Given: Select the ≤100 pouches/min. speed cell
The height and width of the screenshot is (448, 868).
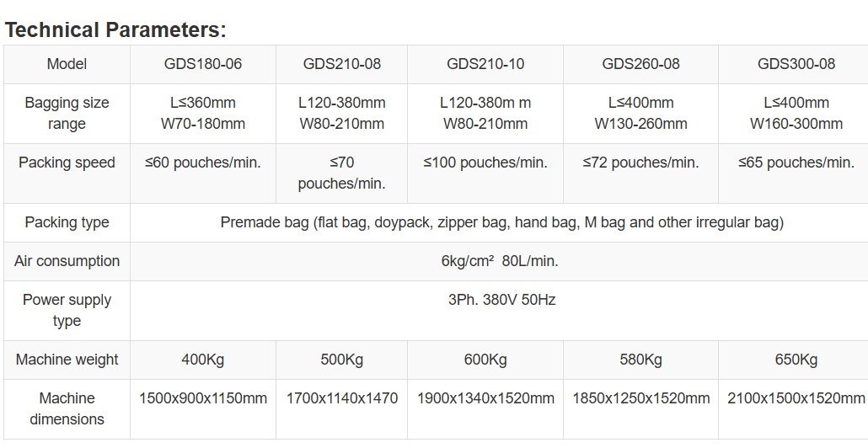Looking at the screenshot, I should 485,163.
